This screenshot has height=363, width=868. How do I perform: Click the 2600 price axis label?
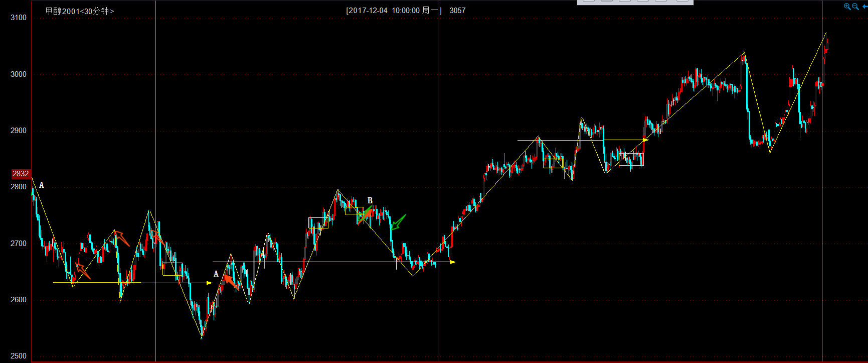(19, 300)
